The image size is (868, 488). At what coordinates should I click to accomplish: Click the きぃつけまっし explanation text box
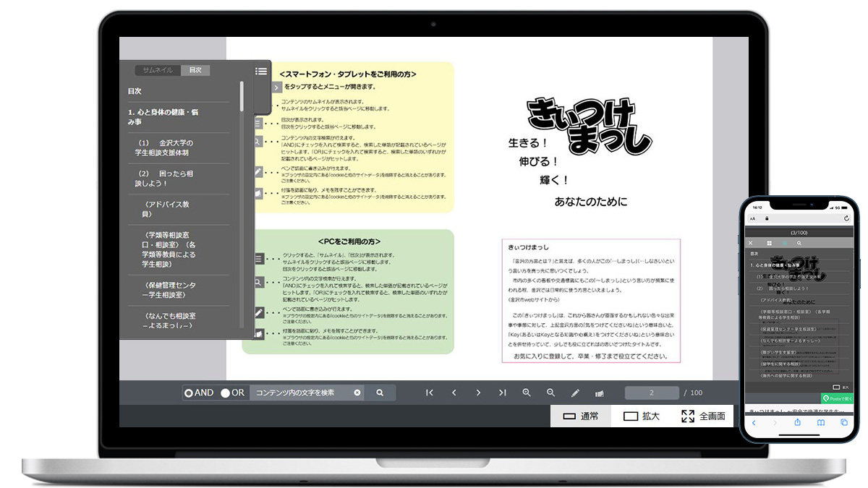coord(592,301)
